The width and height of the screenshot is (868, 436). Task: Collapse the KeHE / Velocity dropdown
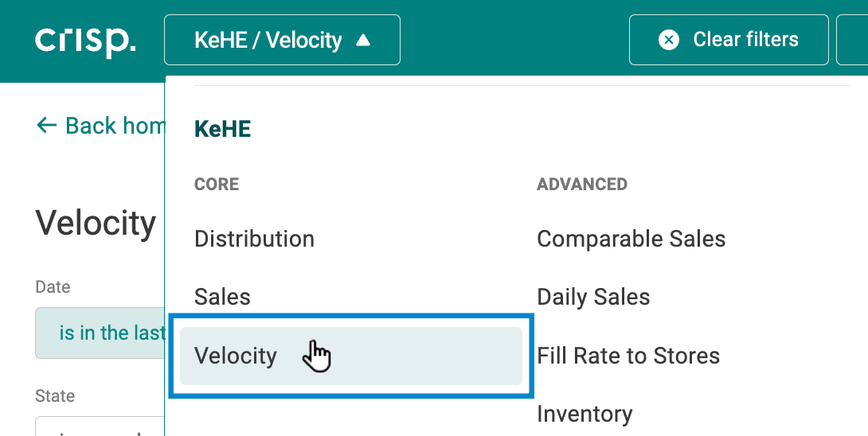coord(283,40)
